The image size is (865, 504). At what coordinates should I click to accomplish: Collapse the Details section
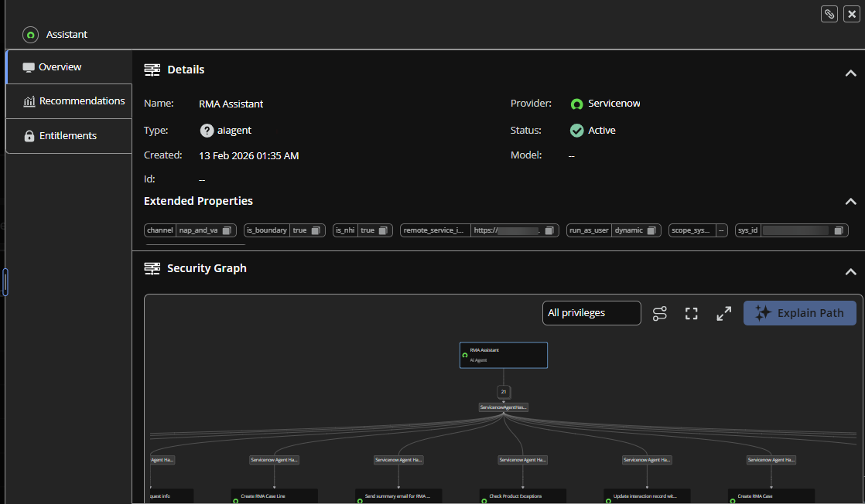tap(850, 73)
